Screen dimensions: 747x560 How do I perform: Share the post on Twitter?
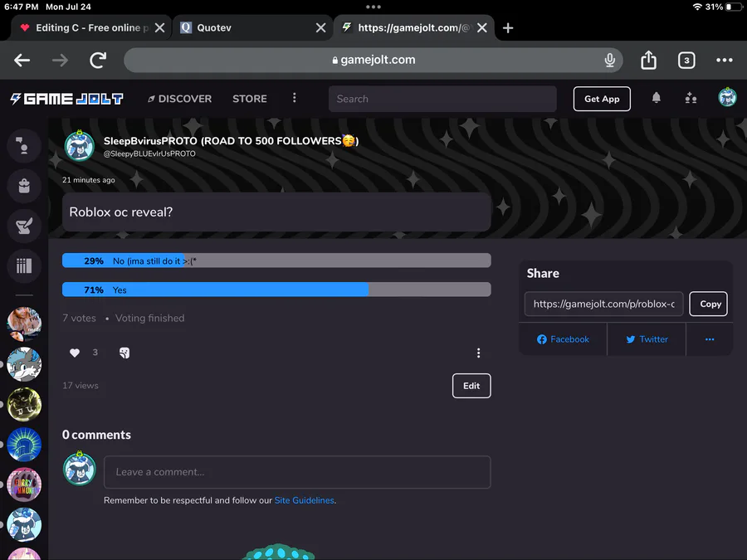(647, 339)
